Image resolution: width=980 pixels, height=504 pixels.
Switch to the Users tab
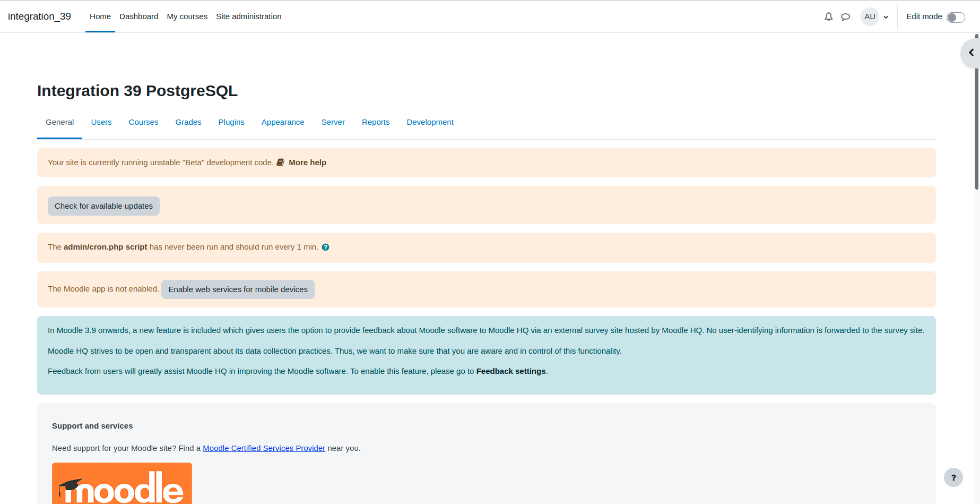(101, 122)
